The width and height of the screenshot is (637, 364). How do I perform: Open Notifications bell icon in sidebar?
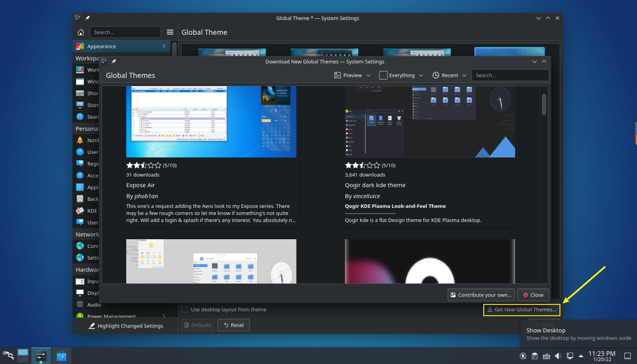80,140
